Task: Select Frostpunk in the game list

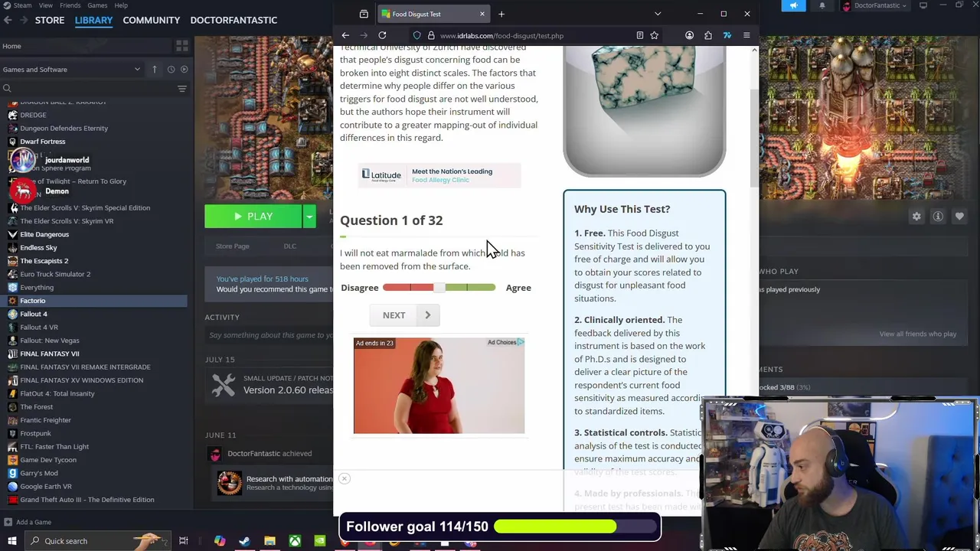Action: [35, 433]
